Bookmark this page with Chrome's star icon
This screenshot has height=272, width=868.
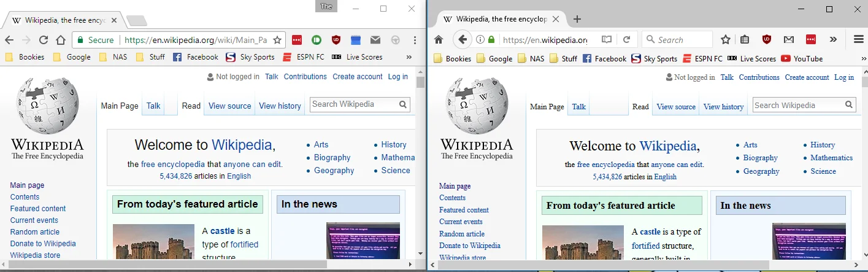click(277, 40)
